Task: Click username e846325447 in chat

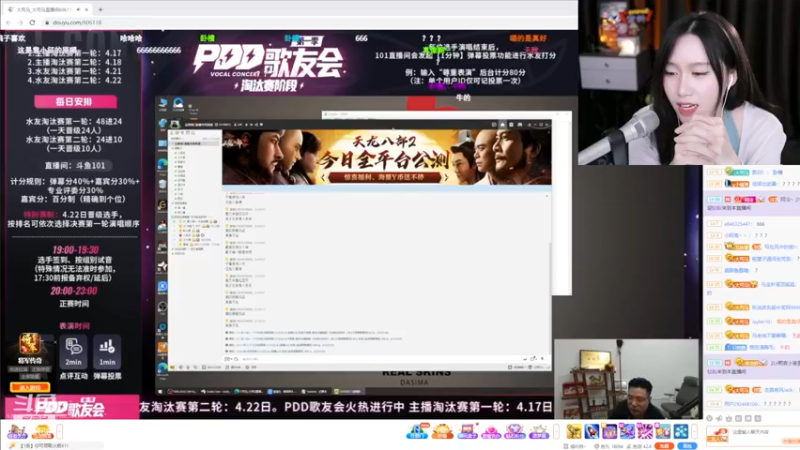Action: 738,224
